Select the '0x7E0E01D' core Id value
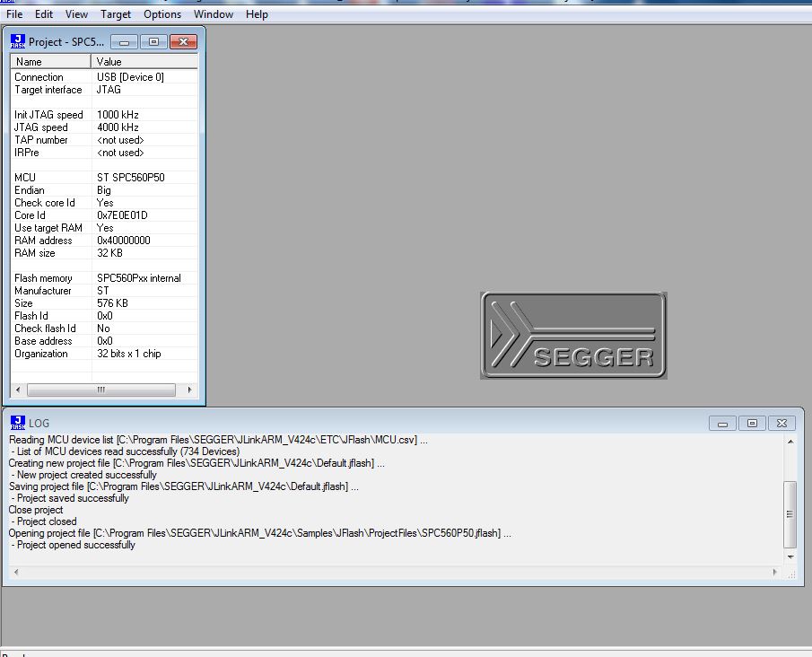 point(122,215)
